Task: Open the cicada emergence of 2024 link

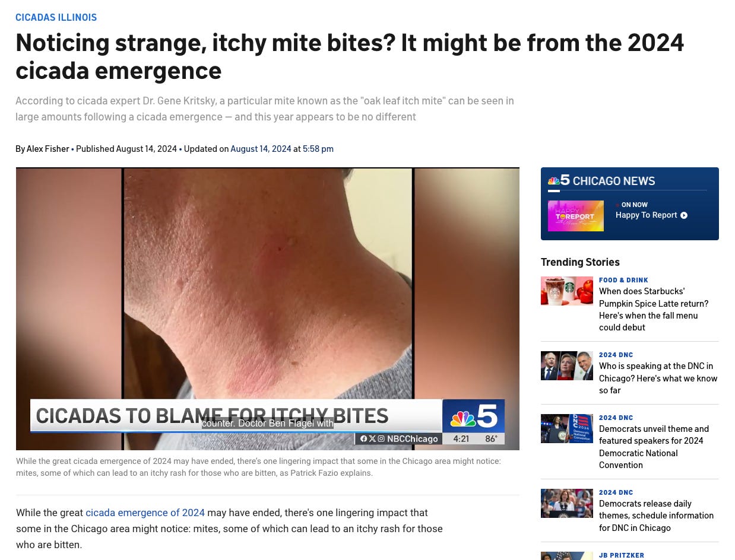Action: 145,513
